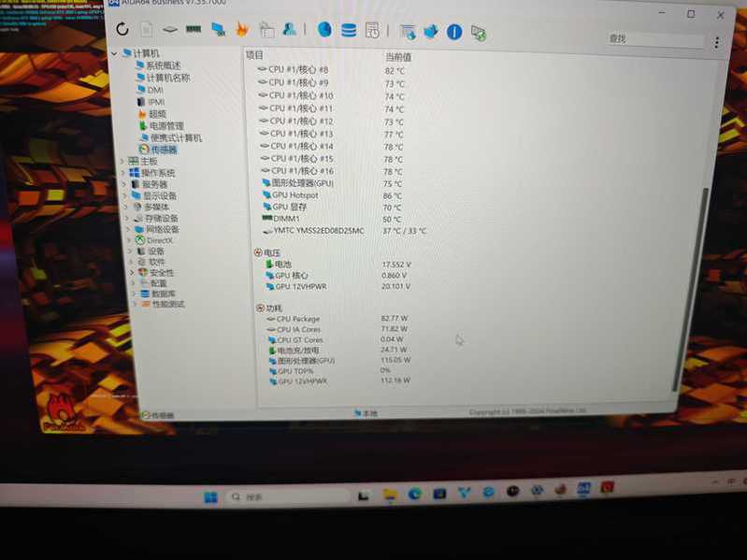The height and width of the screenshot is (560, 747).
Task: Click the Refresh circular-arrow toolbar icon
Action: (x=122, y=29)
